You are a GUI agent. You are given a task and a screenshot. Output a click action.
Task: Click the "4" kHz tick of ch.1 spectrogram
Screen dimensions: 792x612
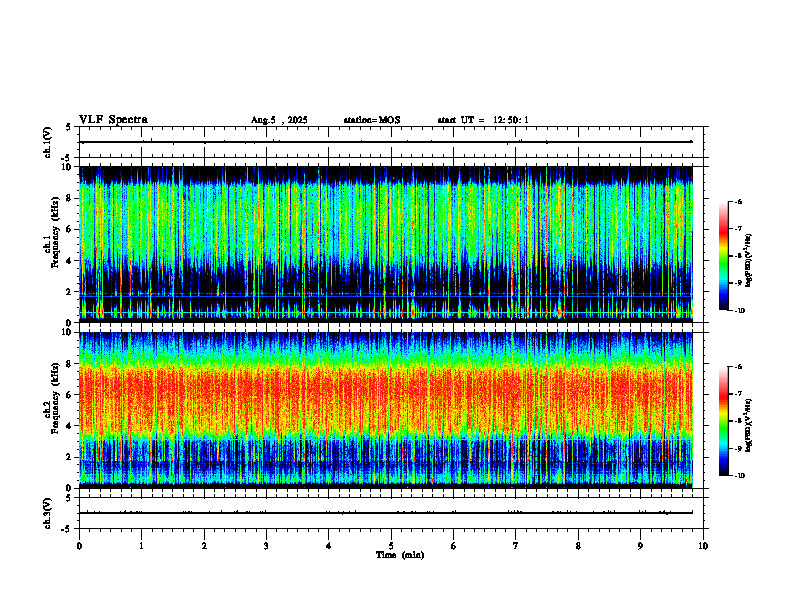(69, 261)
